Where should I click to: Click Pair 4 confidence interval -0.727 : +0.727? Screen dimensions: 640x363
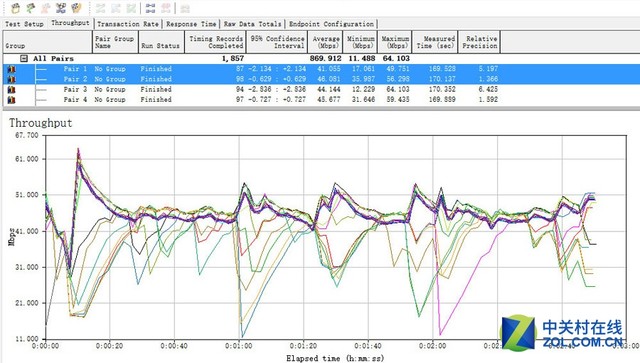pos(276,100)
